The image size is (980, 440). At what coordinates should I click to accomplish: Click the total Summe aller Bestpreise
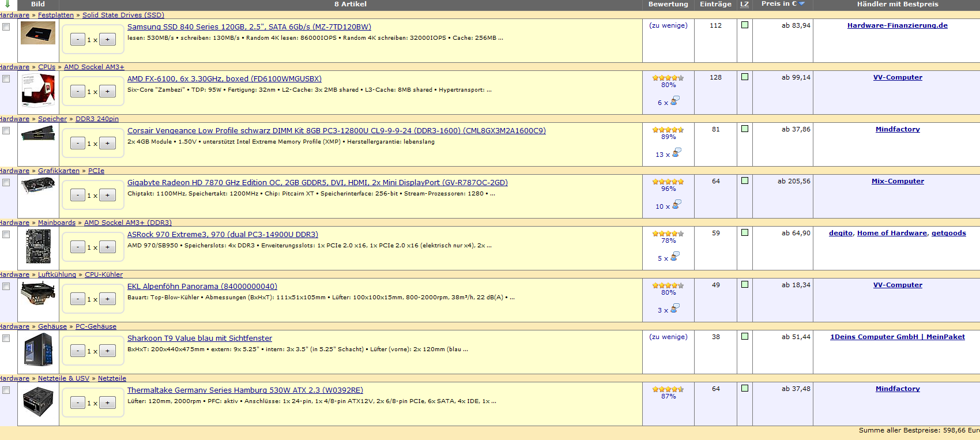(x=919, y=430)
